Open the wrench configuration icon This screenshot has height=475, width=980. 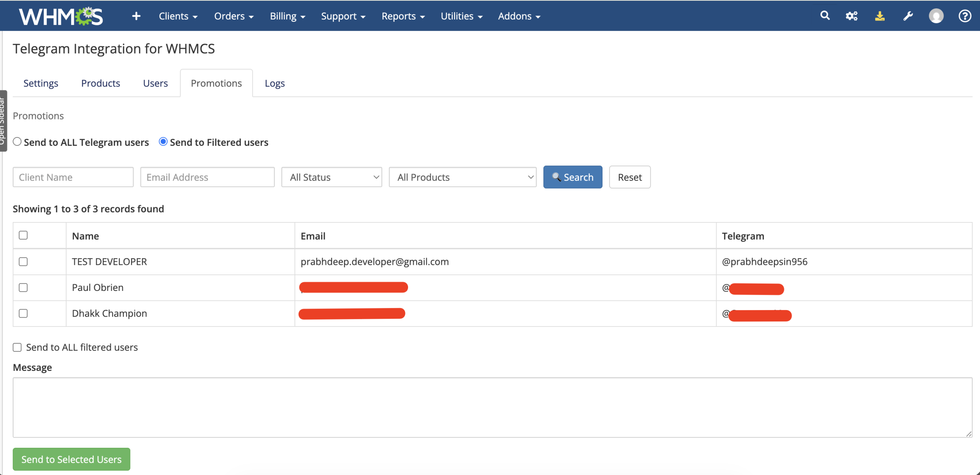(x=908, y=16)
